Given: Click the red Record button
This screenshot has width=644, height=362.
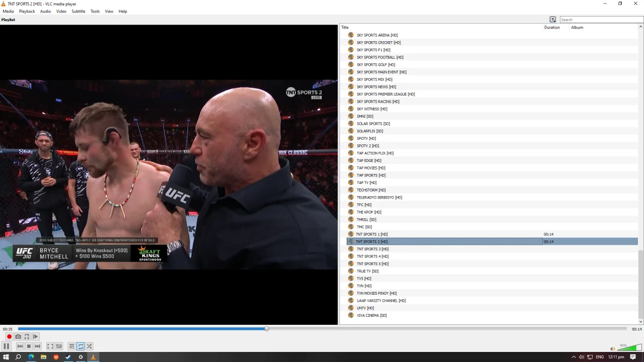Looking at the screenshot, I should click(9, 337).
